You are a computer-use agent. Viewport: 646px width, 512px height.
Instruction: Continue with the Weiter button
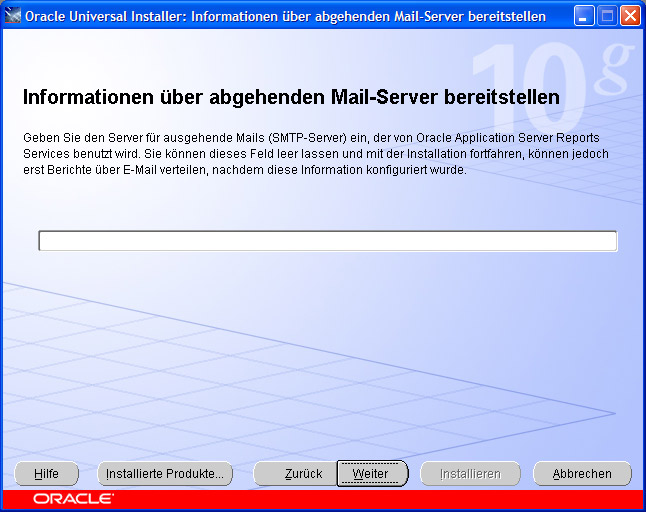tap(372, 474)
